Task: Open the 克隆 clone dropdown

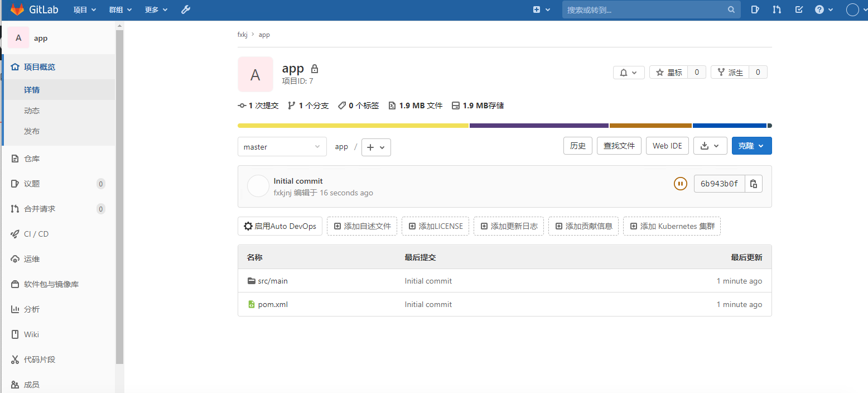Action: [751, 146]
